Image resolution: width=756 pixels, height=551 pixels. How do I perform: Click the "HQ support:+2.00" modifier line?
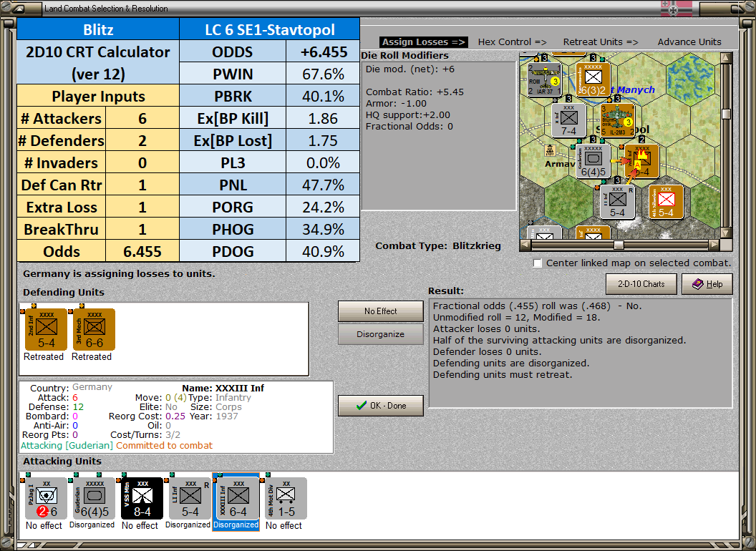tap(408, 114)
